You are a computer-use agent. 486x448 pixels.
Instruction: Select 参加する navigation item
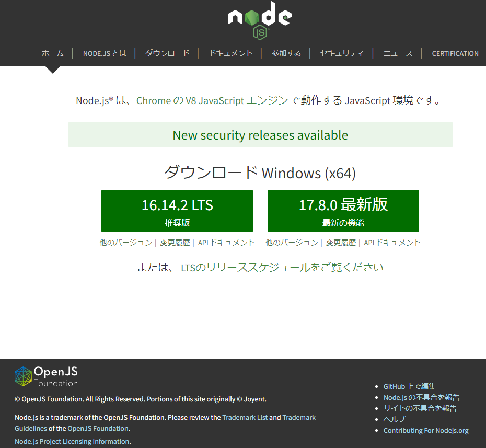coord(286,53)
